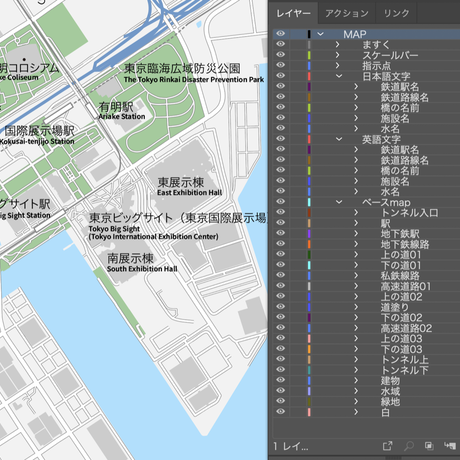Switch to the レイヤー tab
Screen dimensions: 460x460
[293, 13]
